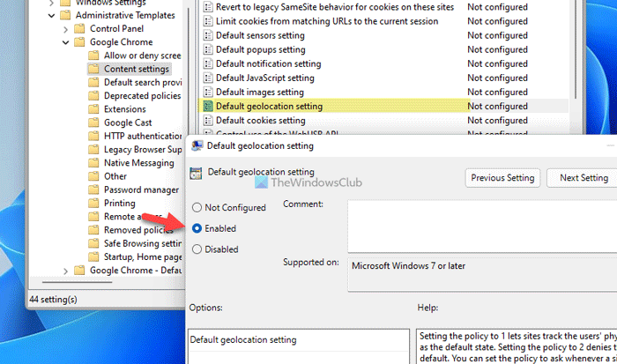Viewport: 617px width, 364px height.
Task: Click the Default search provider folder icon
Action: (93, 82)
